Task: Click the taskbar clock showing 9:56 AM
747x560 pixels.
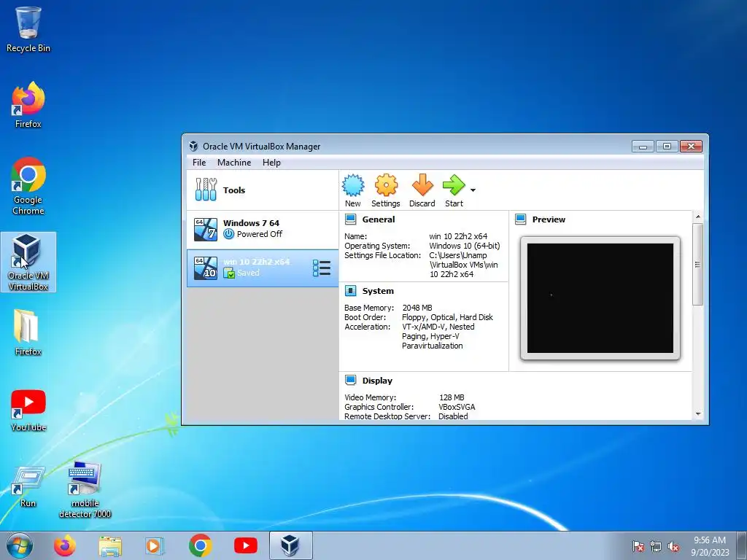Action: (x=710, y=546)
